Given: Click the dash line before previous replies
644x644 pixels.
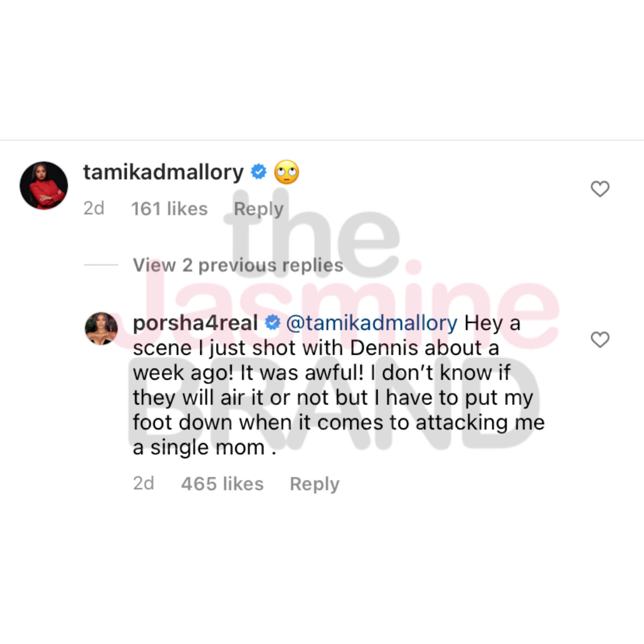Looking at the screenshot, I should (101, 265).
